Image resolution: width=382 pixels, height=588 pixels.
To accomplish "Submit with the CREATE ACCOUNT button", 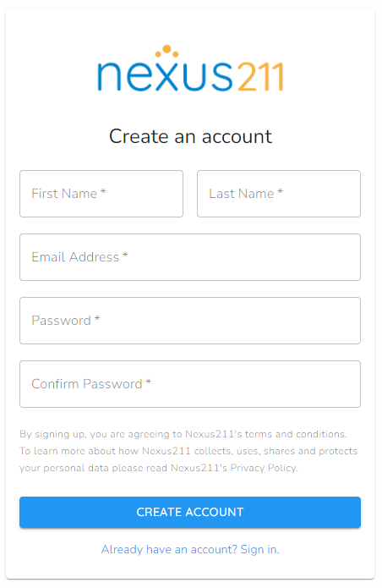I will (190, 512).
